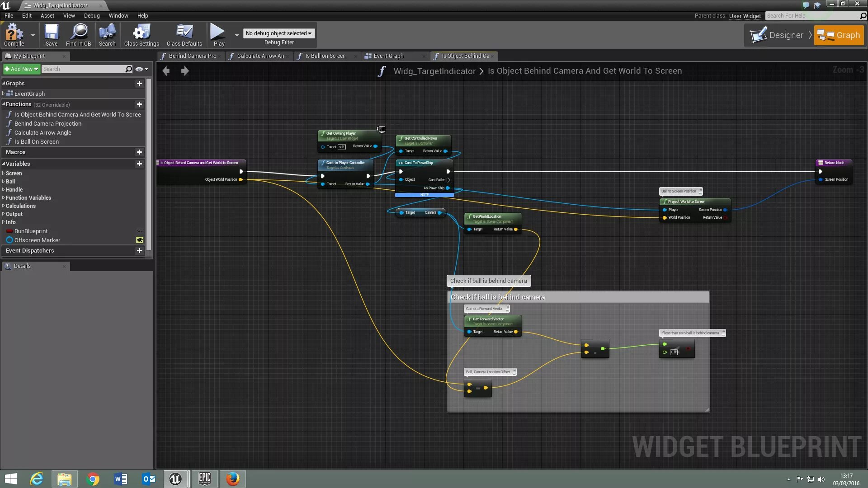Open the File menu
Image resolution: width=868 pixels, height=488 pixels.
click(9, 15)
